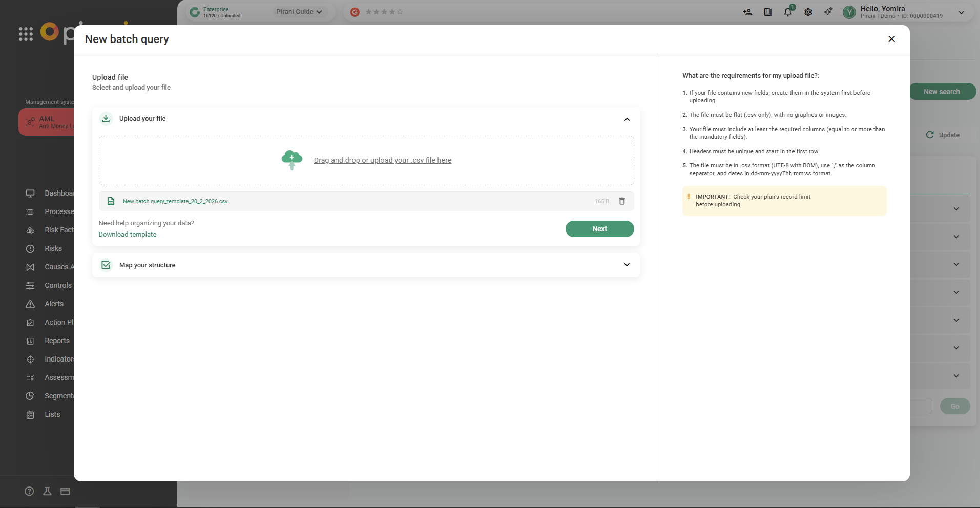This screenshot has width=980, height=508.
Task: Expand the Map your structure section
Action: coord(627,265)
